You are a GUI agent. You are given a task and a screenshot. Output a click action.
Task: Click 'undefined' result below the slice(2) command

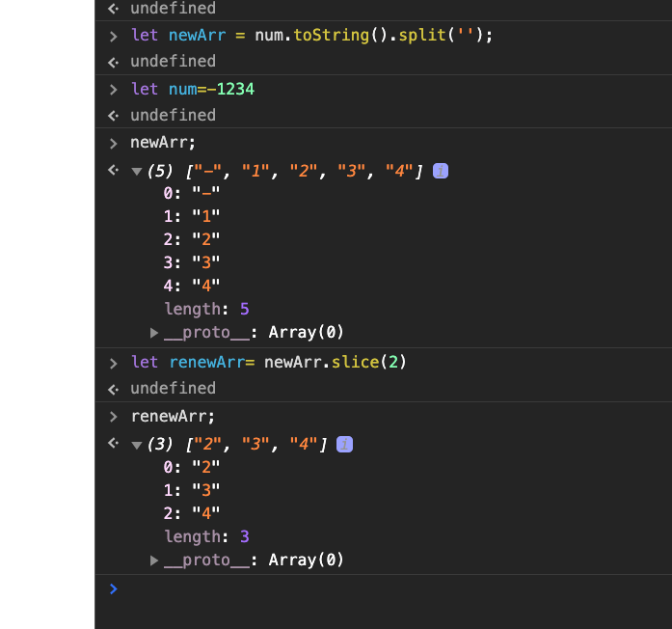click(x=174, y=389)
